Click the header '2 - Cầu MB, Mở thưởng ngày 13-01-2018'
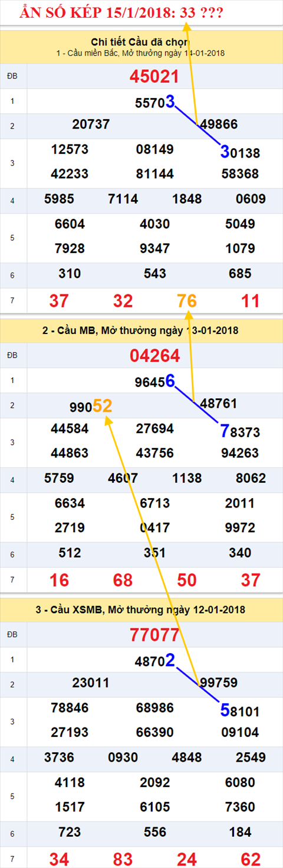283x868 pixels. click(140, 330)
